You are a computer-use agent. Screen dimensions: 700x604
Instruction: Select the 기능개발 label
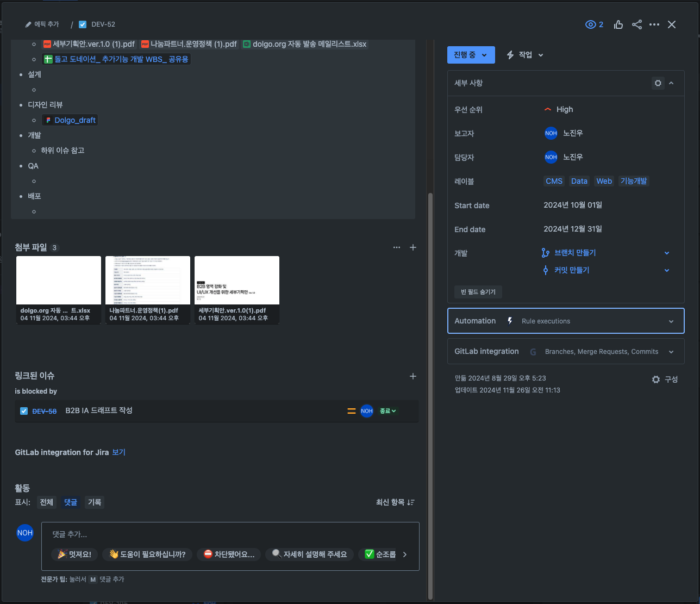pos(634,181)
